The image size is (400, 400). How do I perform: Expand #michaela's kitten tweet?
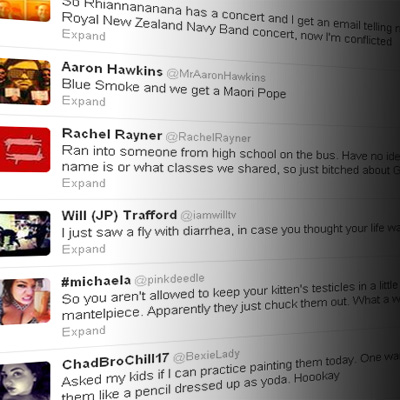84,331
